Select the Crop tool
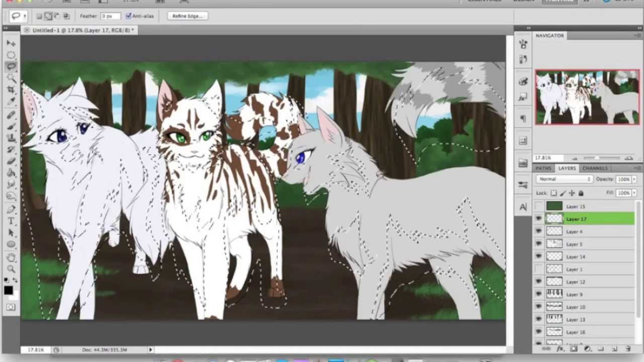The width and height of the screenshot is (644, 362). coord(11,89)
